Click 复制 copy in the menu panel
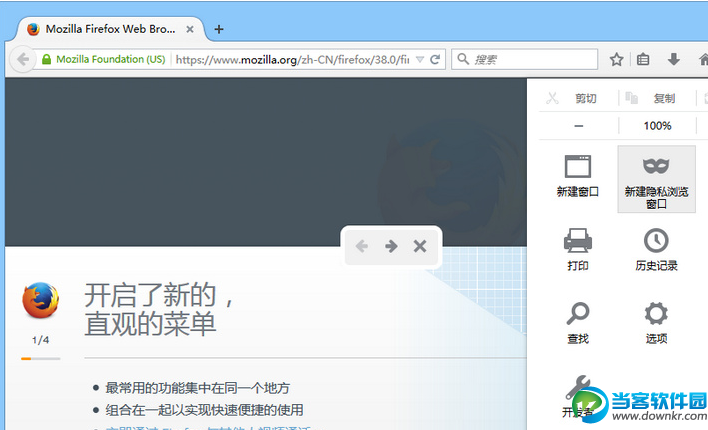Image resolution: width=708 pixels, height=430 pixels. tap(665, 98)
